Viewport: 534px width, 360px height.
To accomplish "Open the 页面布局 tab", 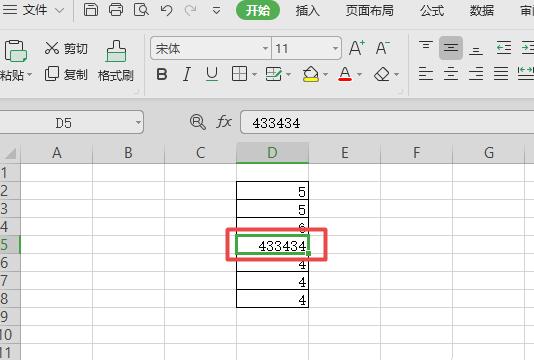I will pyautogui.click(x=370, y=11).
